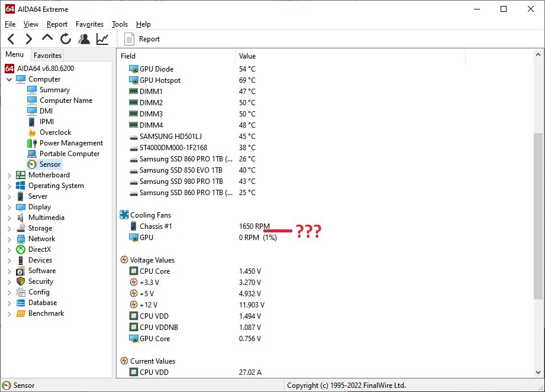The image size is (545, 392).
Task: Click the CPU Core chip icon
Action: click(x=134, y=271)
